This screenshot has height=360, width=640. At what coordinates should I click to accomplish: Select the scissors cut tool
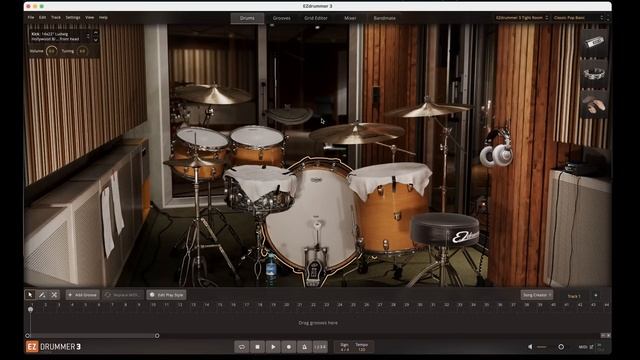pos(54,295)
